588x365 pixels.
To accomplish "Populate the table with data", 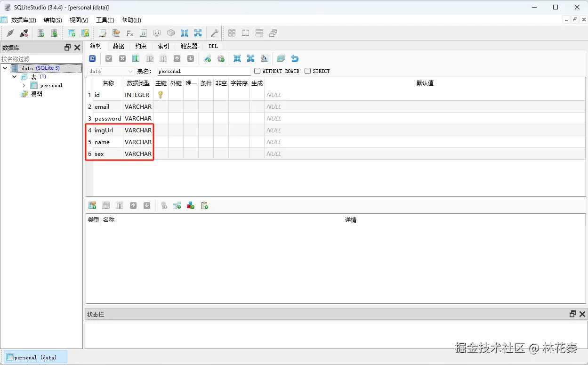I will click(x=264, y=58).
